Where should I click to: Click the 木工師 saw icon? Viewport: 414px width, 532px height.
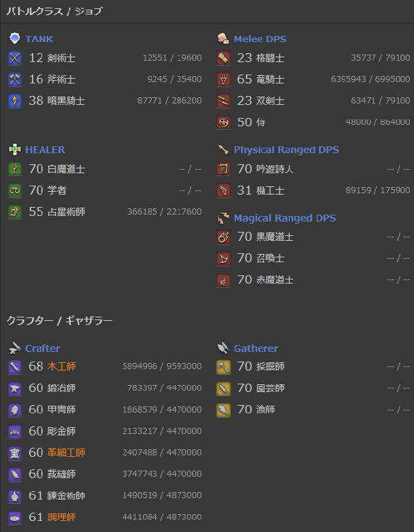[x=14, y=366]
